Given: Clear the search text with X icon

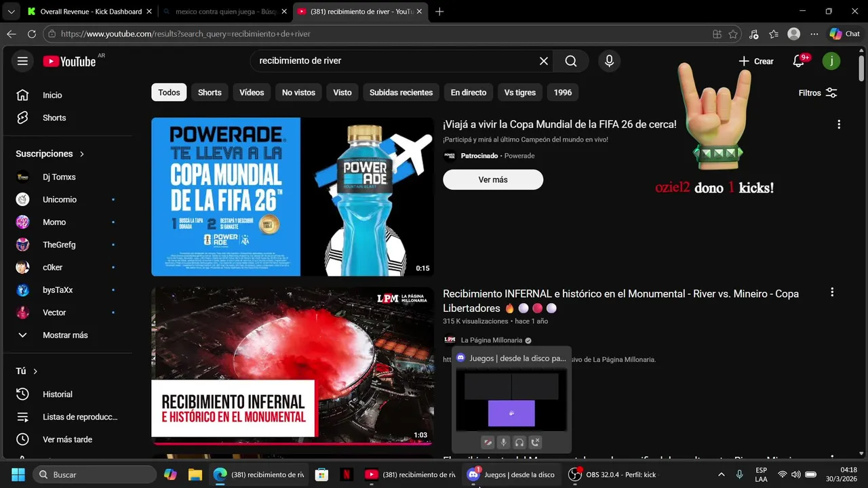Looking at the screenshot, I should 544,61.
